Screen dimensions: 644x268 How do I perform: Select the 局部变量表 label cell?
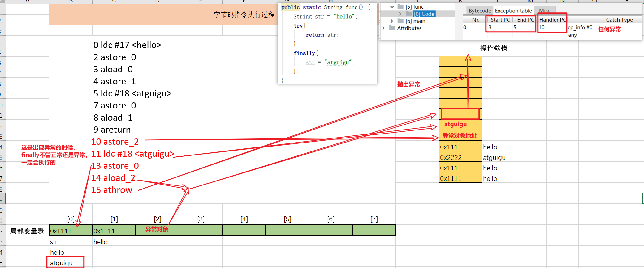click(x=27, y=231)
